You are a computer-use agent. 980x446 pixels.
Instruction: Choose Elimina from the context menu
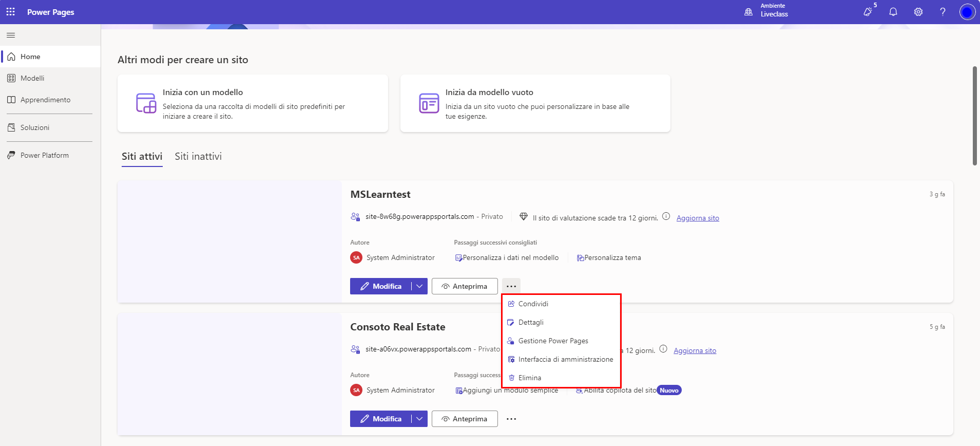pos(561,378)
